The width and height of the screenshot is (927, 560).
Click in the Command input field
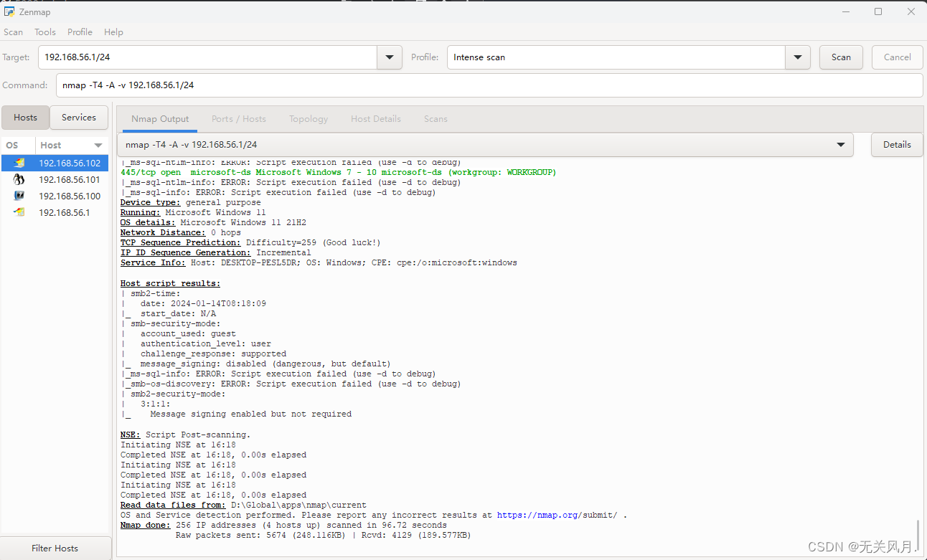(x=489, y=85)
